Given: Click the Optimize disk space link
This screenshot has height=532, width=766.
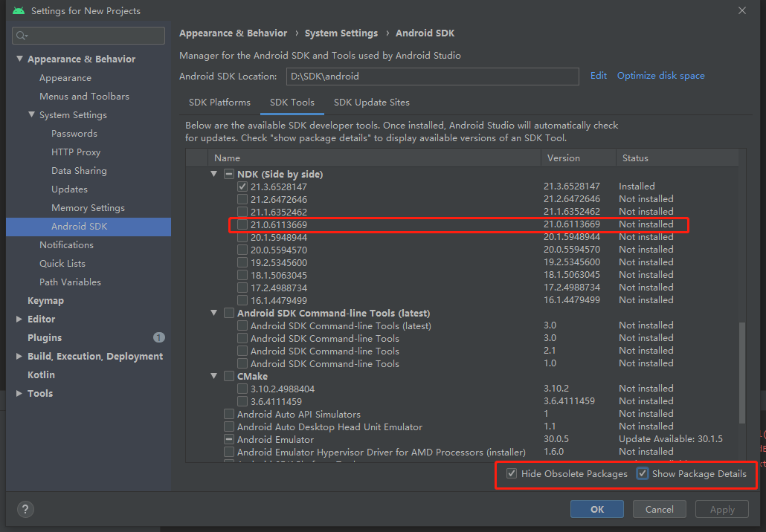Looking at the screenshot, I should tap(660, 75).
